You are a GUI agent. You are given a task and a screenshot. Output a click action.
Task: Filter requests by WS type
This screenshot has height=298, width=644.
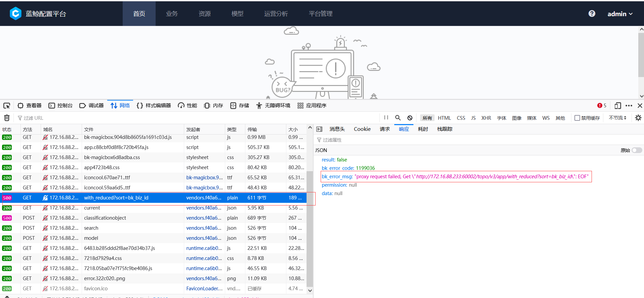tap(546, 118)
